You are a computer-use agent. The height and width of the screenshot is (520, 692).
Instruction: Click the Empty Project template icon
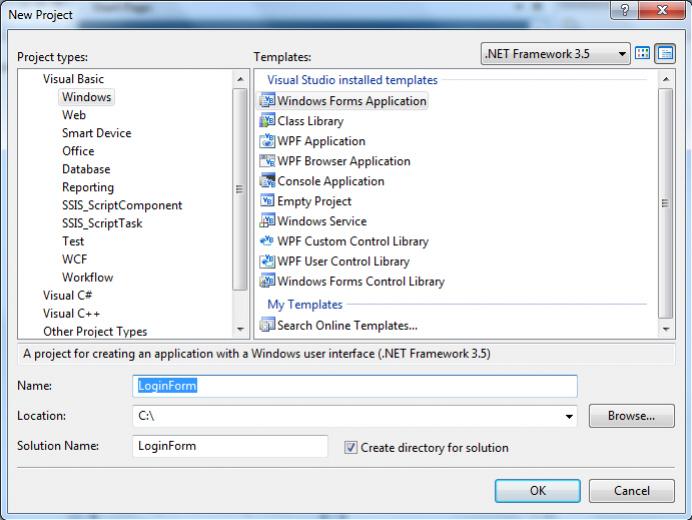[x=267, y=201]
